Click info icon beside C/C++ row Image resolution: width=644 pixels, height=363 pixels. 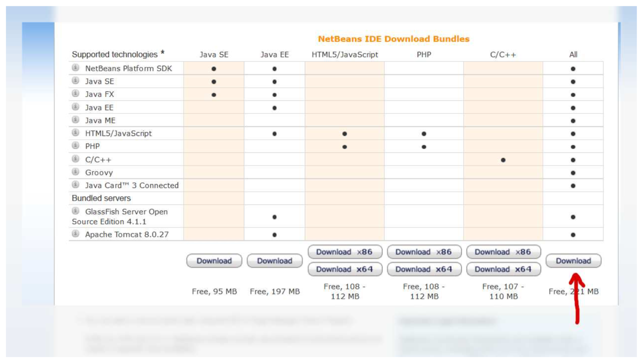75,159
